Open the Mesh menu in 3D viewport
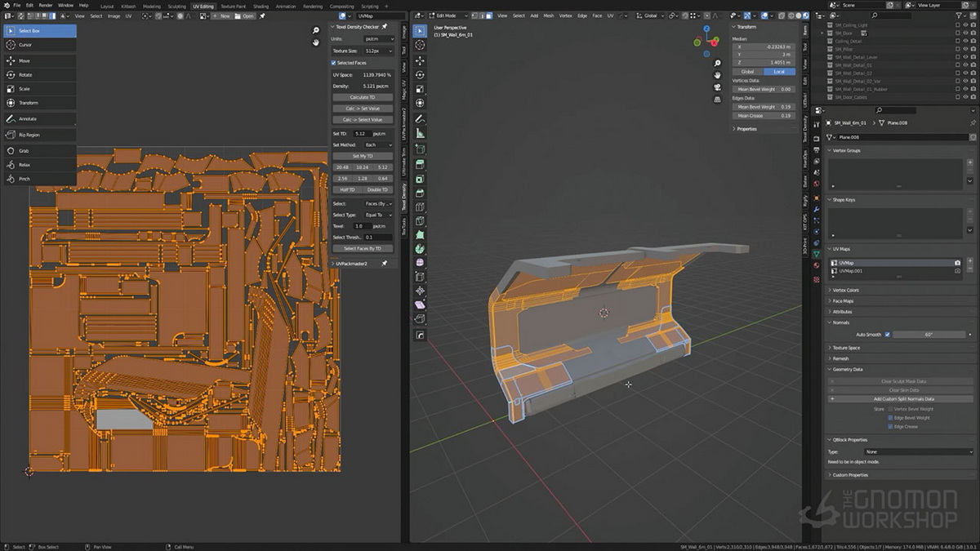 pos(549,16)
